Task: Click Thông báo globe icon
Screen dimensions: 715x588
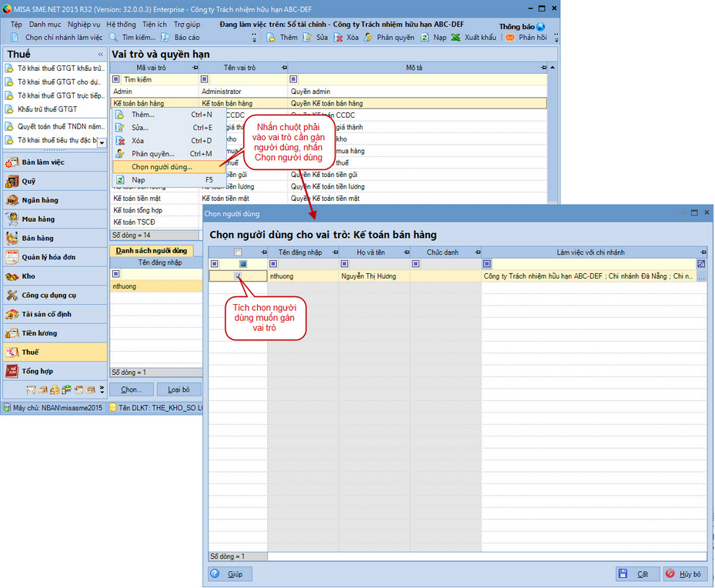Action: 541,27
